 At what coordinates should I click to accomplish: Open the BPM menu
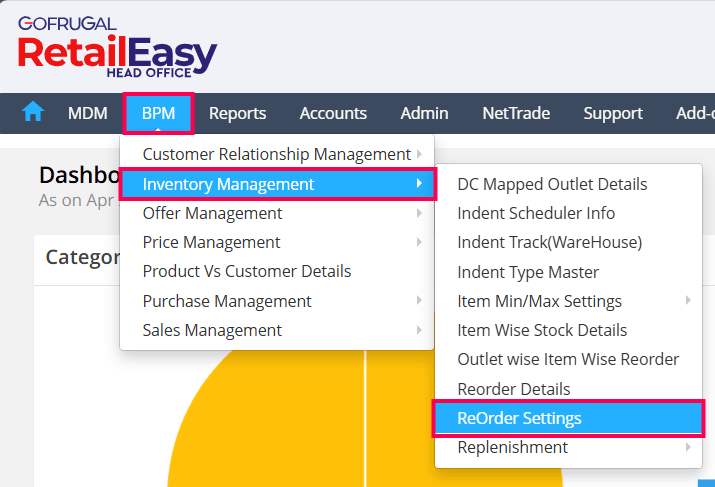(158, 113)
